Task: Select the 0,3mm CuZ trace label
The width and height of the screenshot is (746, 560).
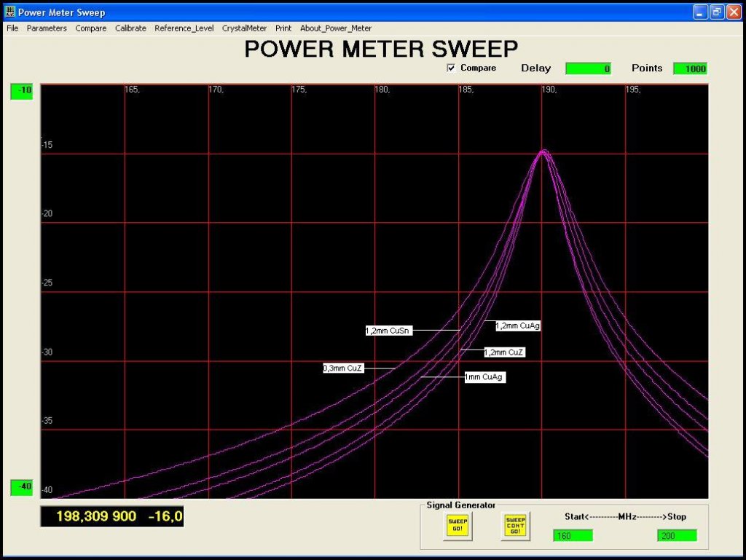Action: [x=343, y=368]
